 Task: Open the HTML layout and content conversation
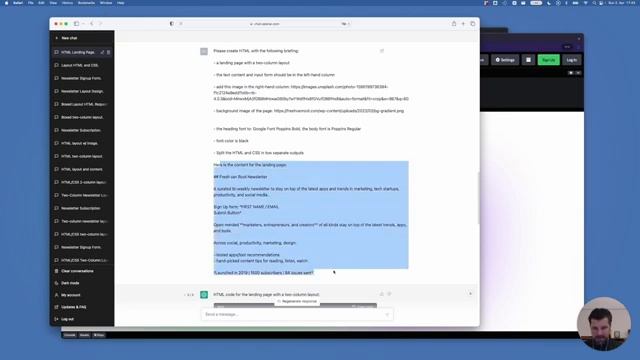click(x=82, y=169)
